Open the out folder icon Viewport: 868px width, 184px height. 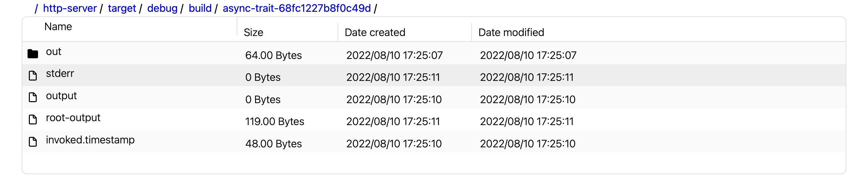(33, 53)
